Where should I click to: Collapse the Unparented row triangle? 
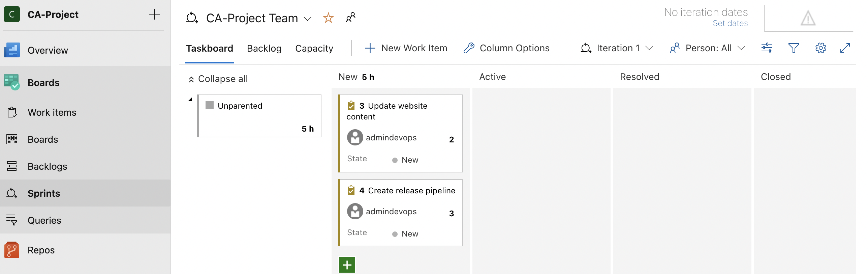coord(190,100)
